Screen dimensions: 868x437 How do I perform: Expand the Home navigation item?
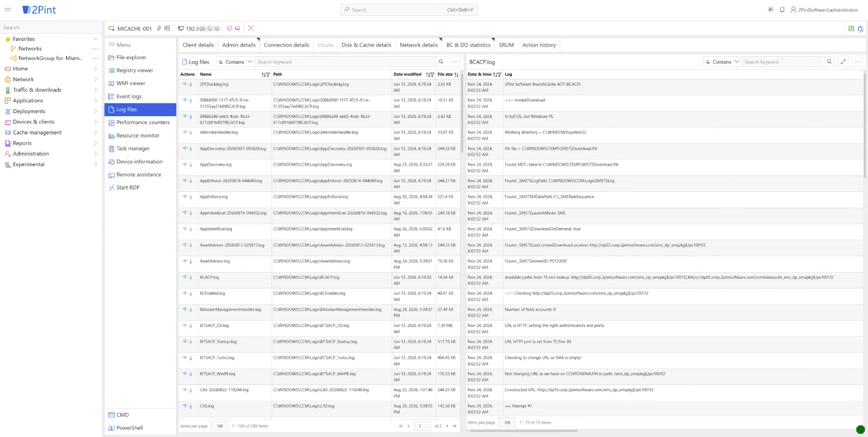(95, 68)
